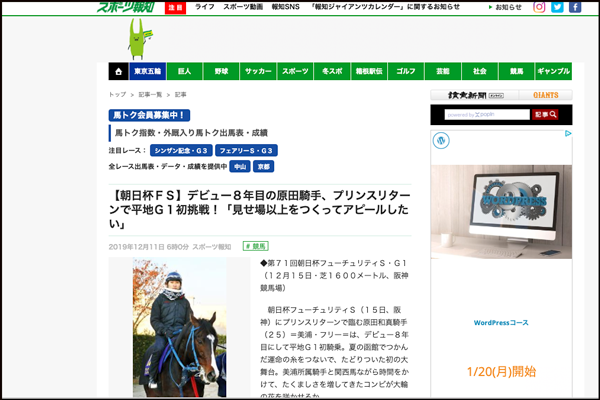Screen dimensions: 600x400
Task: Select the 京都 racecourse button
Action: click(x=263, y=166)
